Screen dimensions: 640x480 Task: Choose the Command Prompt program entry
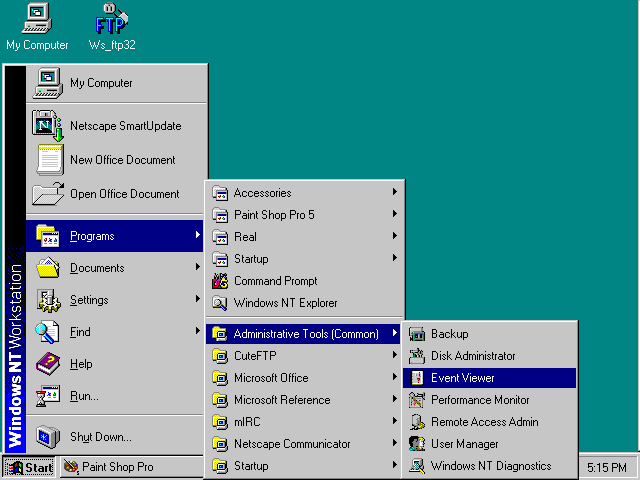point(303,281)
